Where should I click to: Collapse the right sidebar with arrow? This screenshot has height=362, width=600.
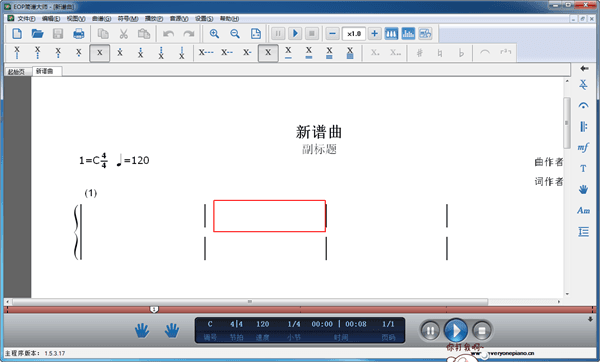coord(584,68)
